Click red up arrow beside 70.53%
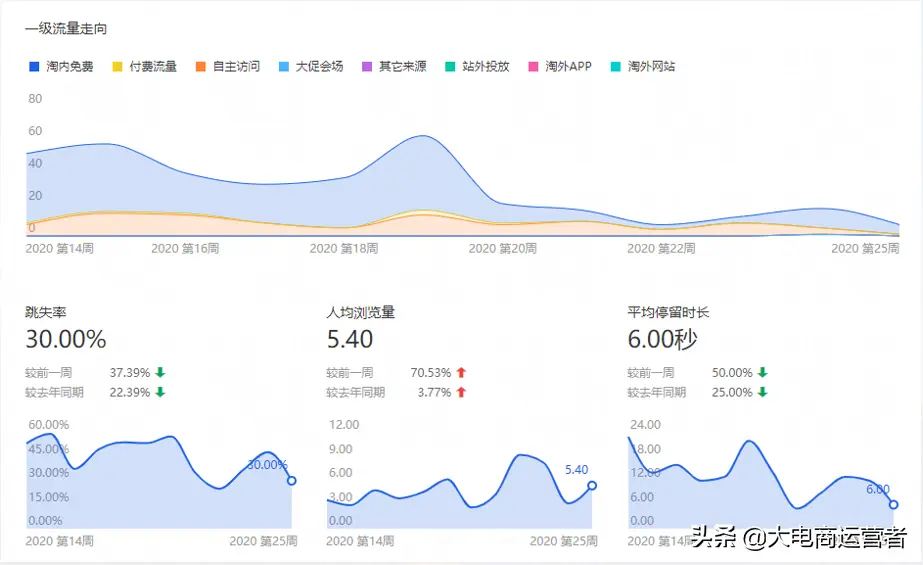The image size is (923, 565). (461, 373)
